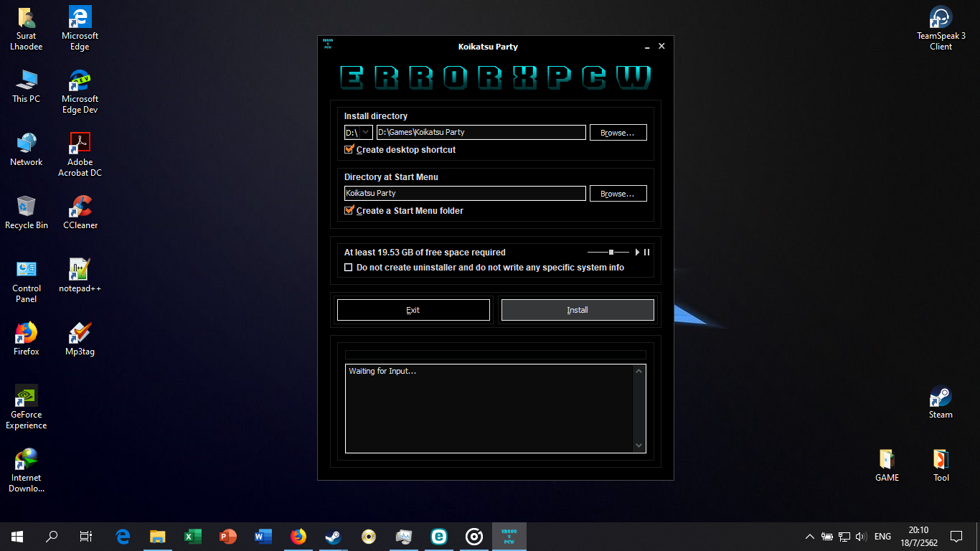Image resolution: width=980 pixels, height=551 pixels.
Task: Expand the D:\ drive dropdown
Action: click(366, 133)
